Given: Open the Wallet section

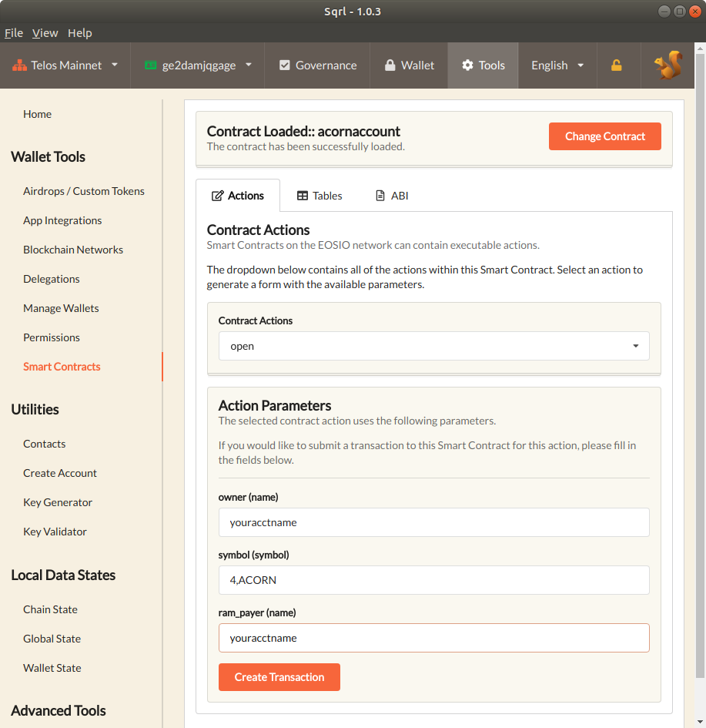Looking at the screenshot, I should (409, 65).
